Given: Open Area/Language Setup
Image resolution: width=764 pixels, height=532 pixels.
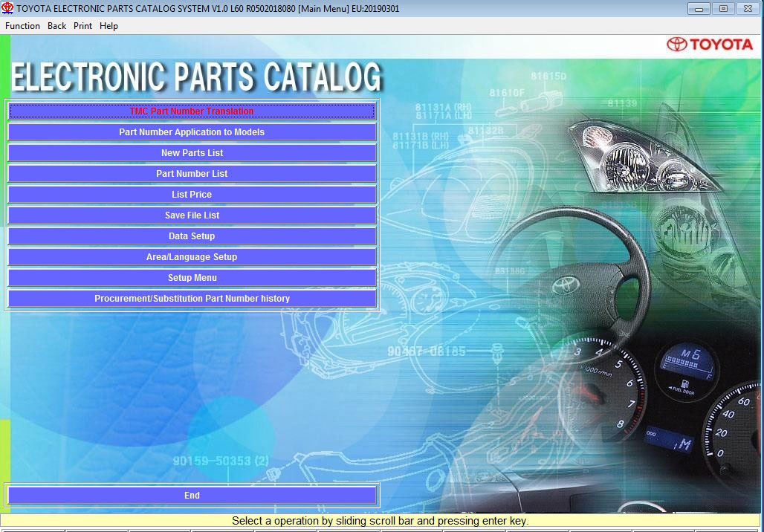Looking at the screenshot, I should (192, 257).
